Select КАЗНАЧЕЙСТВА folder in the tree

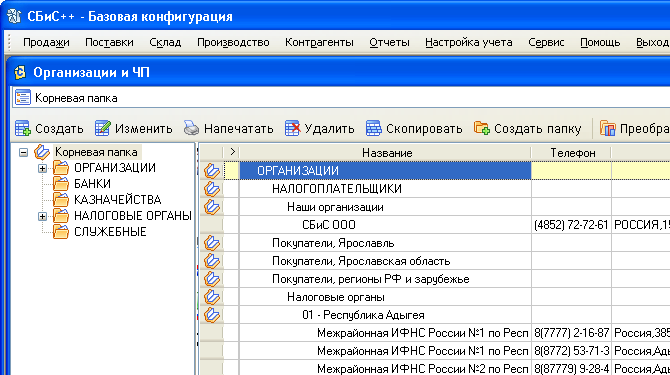(x=118, y=199)
